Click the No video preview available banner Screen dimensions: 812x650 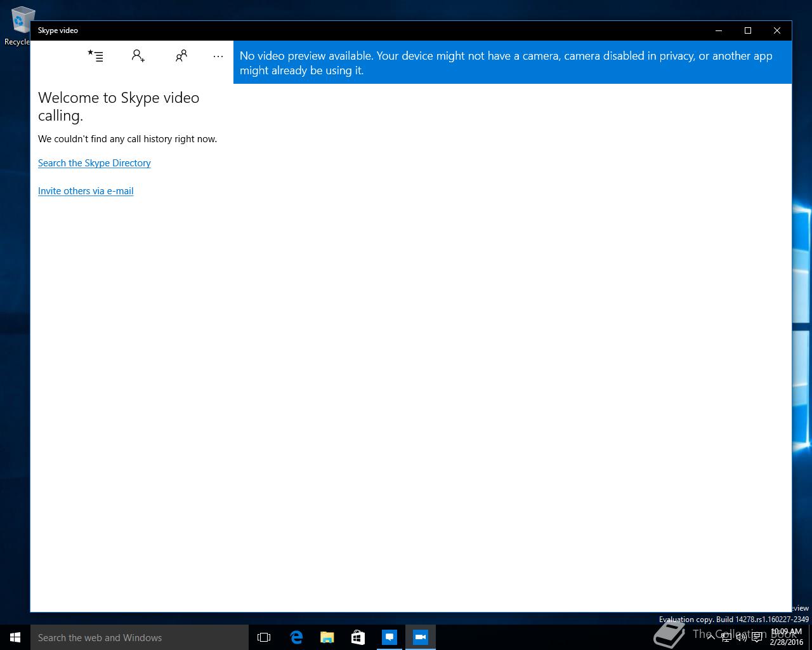[x=513, y=62]
